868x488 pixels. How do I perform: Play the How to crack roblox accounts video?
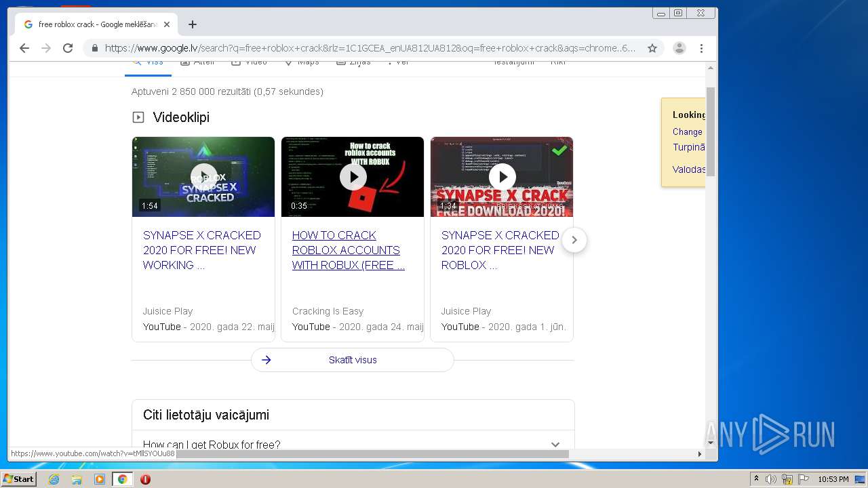click(x=353, y=177)
